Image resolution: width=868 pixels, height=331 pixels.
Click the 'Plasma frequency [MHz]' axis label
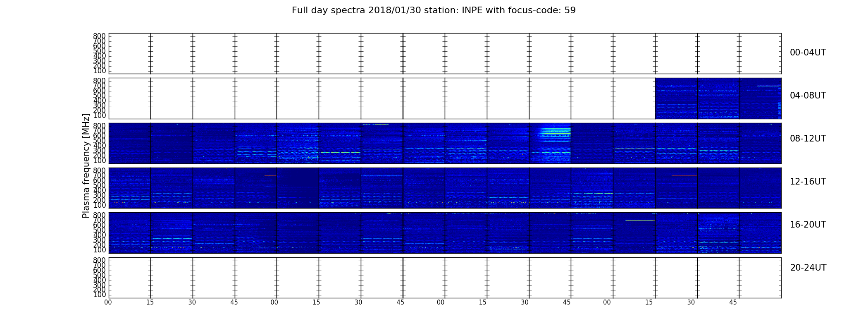[x=86, y=165]
